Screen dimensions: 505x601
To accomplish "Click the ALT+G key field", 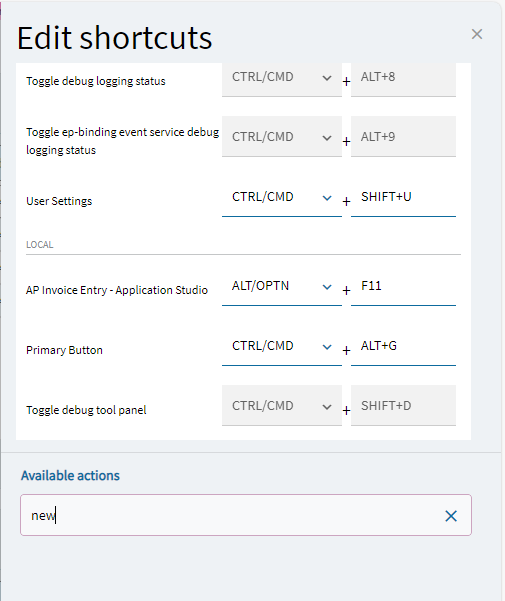I will (403, 346).
